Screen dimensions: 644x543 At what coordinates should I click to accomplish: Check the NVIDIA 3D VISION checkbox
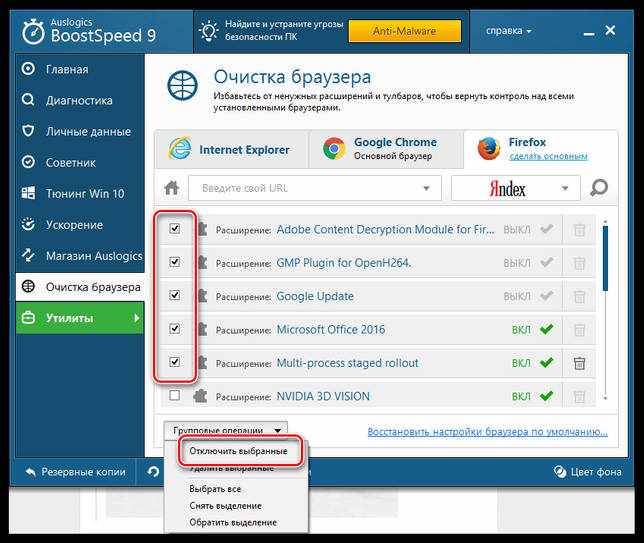point(175,395)
